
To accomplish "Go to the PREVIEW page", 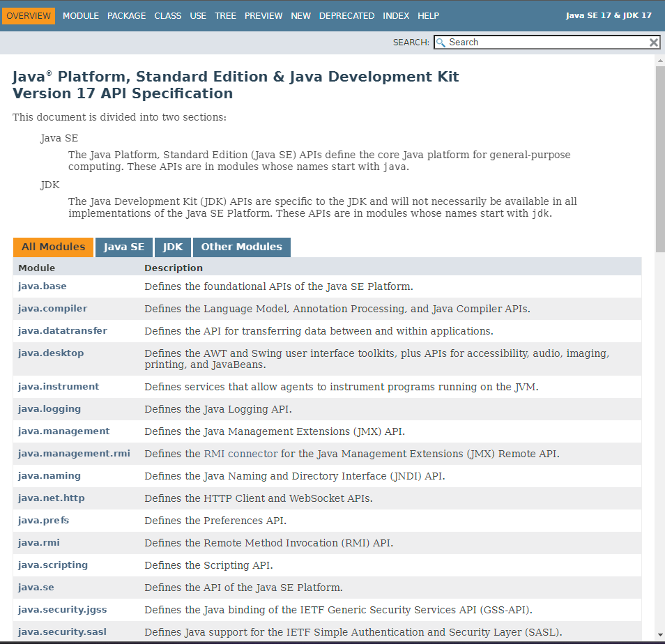I will 263,16.
